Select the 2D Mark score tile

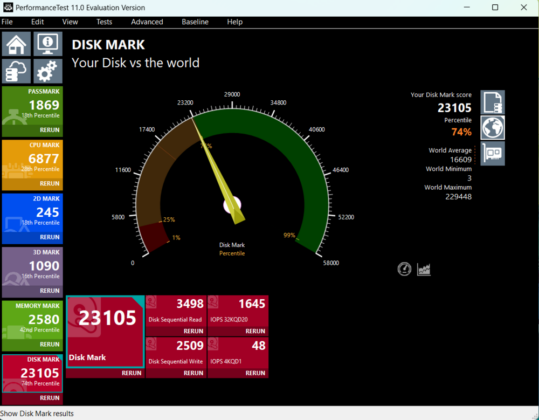(x=32, y=214)
